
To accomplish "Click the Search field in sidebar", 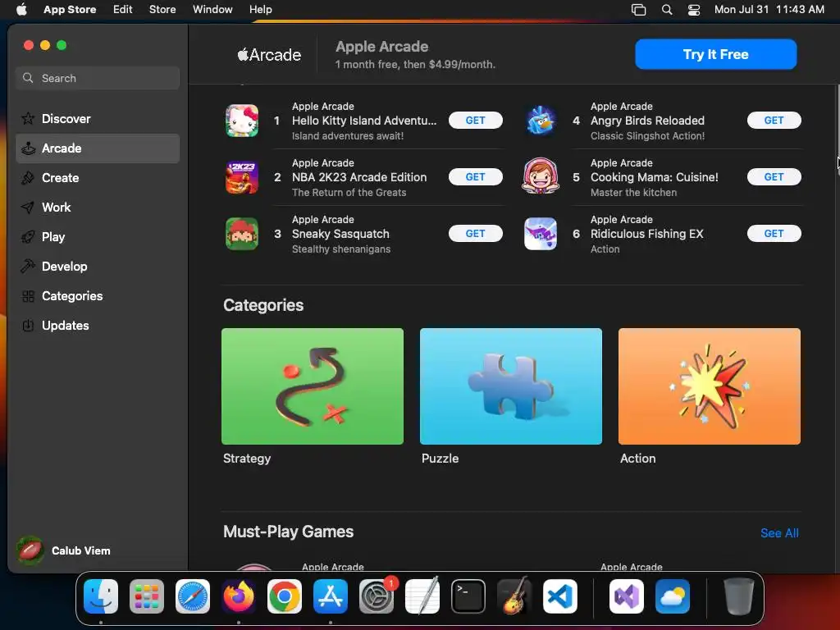I will 98,78.
